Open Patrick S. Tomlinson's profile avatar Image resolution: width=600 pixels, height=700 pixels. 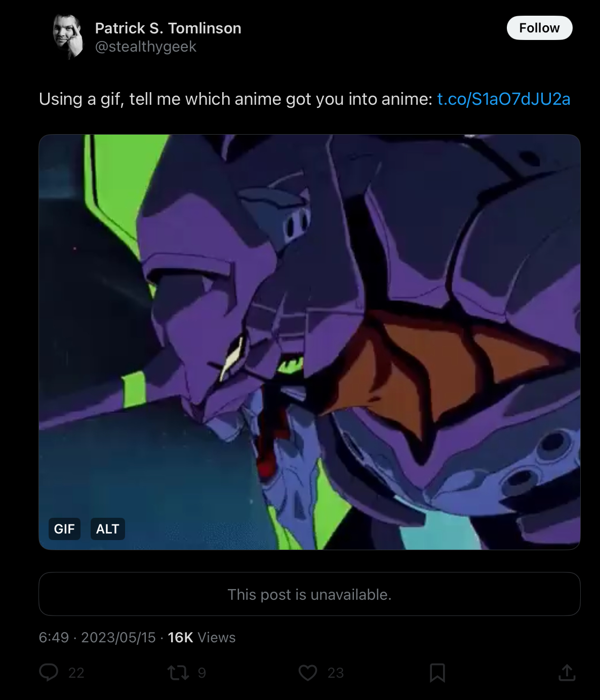(x=68, y=36)
